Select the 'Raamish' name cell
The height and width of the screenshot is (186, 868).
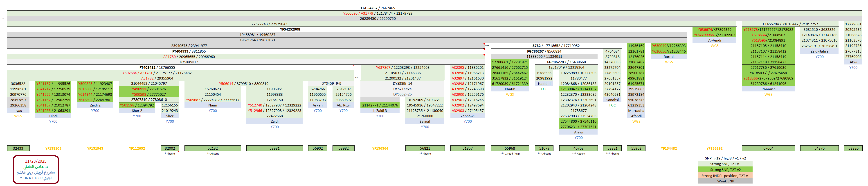(x=768, y=89)
